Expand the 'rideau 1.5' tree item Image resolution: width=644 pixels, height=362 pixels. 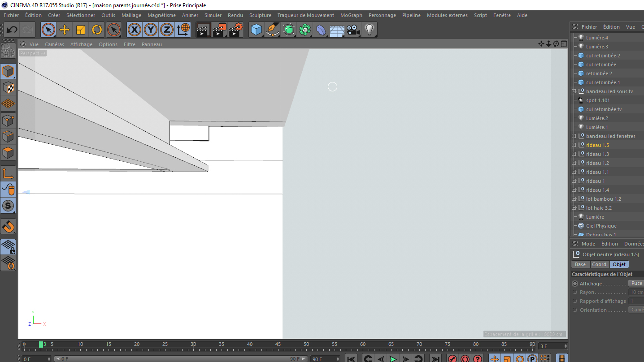tap(574, 145)
